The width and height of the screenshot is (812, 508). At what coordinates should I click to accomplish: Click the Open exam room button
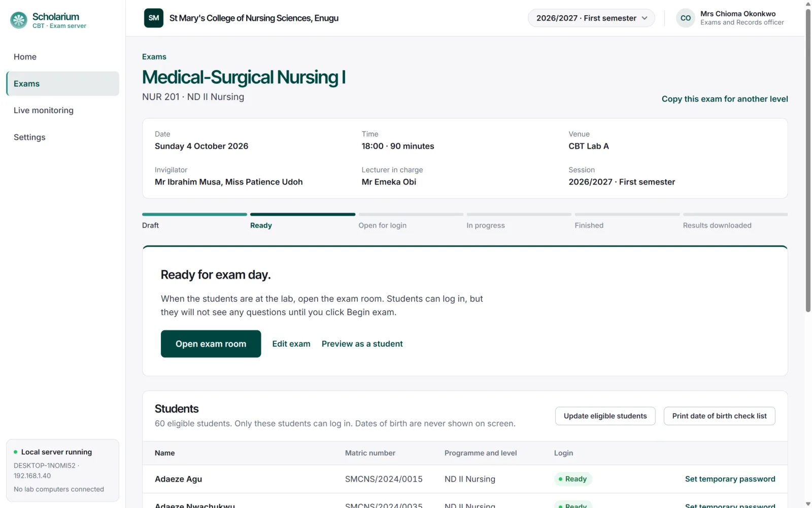[x=211, y=344]
